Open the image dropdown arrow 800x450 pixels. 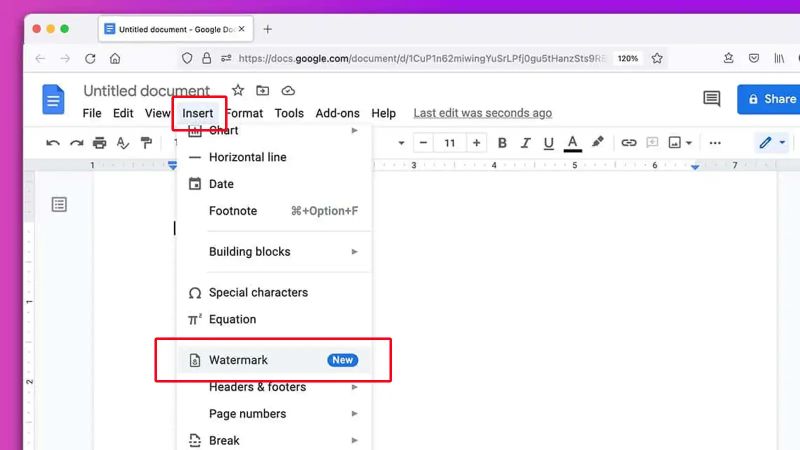click(689, 143)
